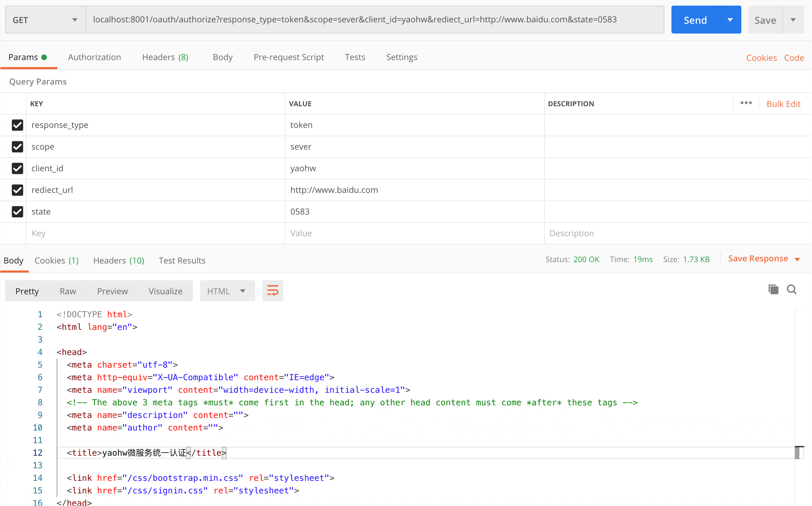Open the GET method dropdown
Screen dimensions: 812x506
point(45,20)
